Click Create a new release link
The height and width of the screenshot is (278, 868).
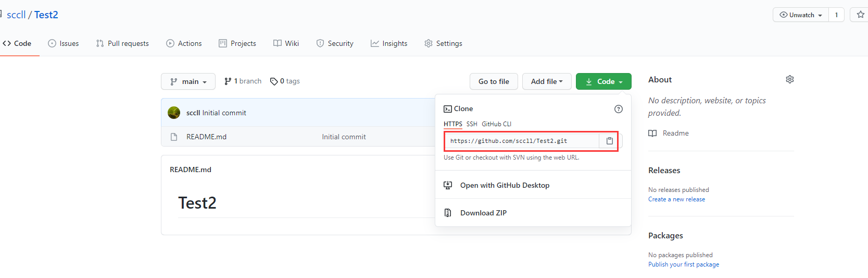(676, 199)
